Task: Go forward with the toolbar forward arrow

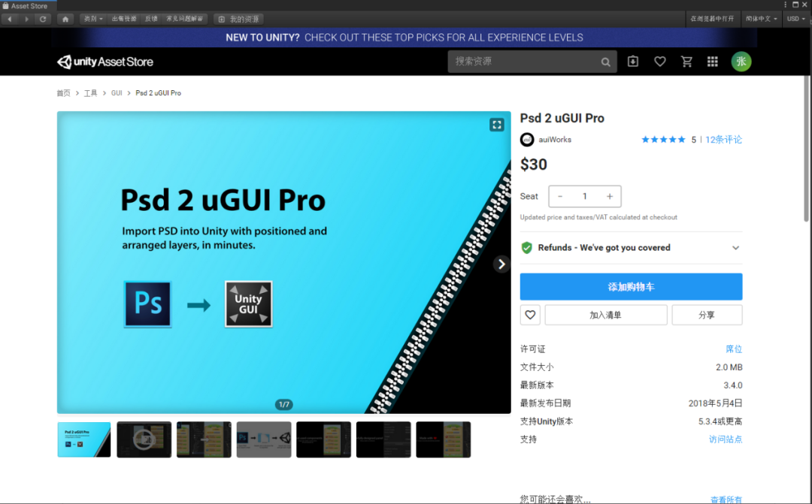Action: click(x=26, y=19)
